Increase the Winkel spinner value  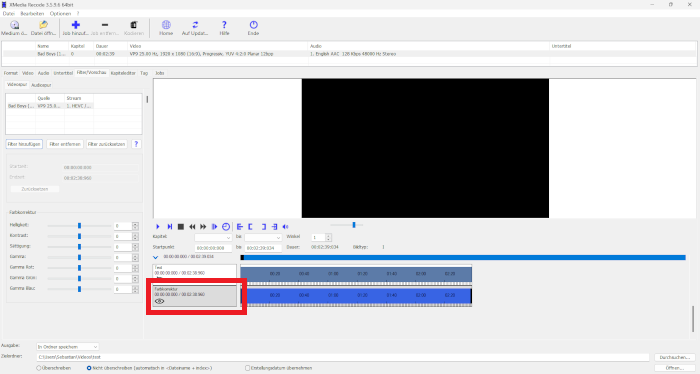coord(329,236)
